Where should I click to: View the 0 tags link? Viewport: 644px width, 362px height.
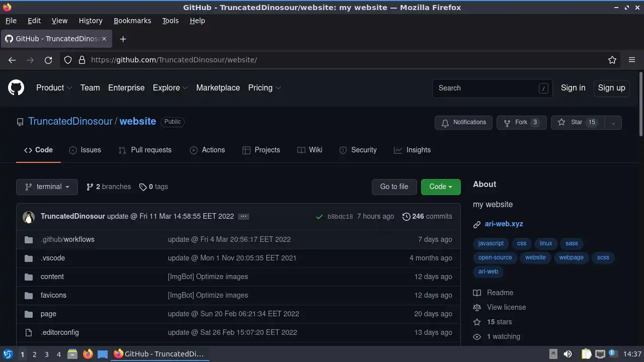(x=153, y=187)
